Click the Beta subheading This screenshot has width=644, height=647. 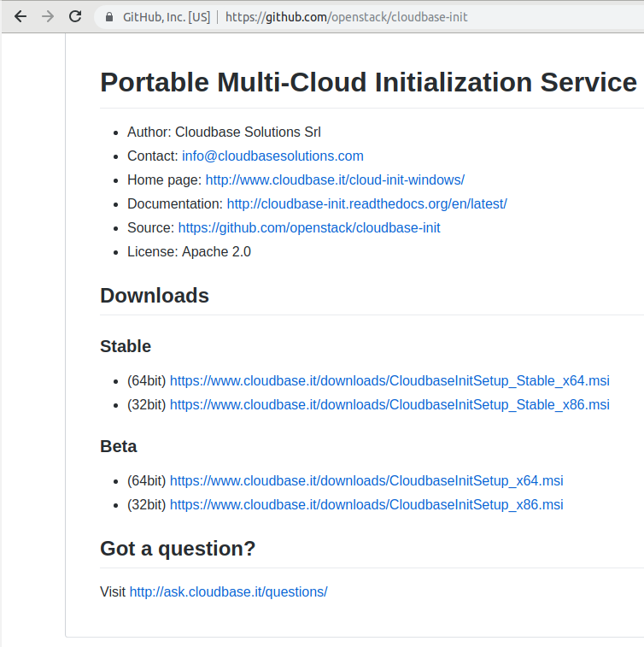pyautogui.click(x=119, y=446)
